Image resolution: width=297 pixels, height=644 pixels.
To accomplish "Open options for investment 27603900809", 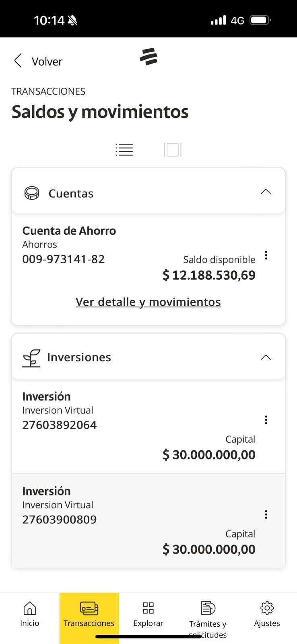I will click(x=266, y=514).
